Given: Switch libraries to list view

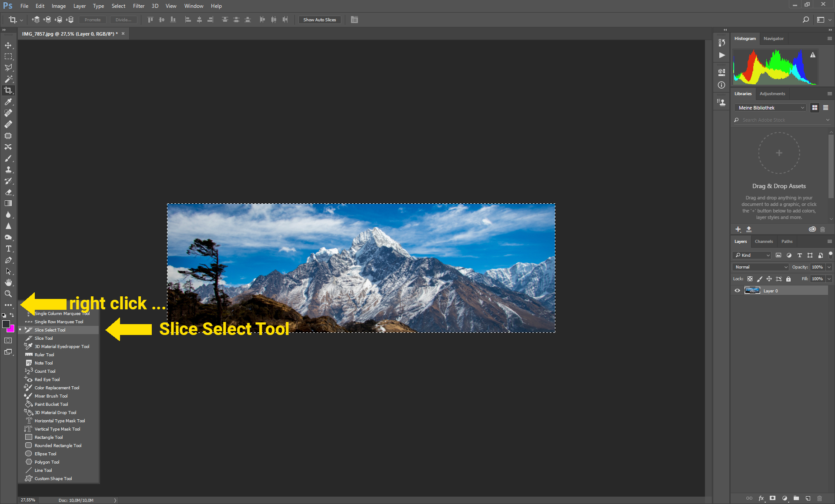Looking at the screenshot, I should [x=825, y=108].
